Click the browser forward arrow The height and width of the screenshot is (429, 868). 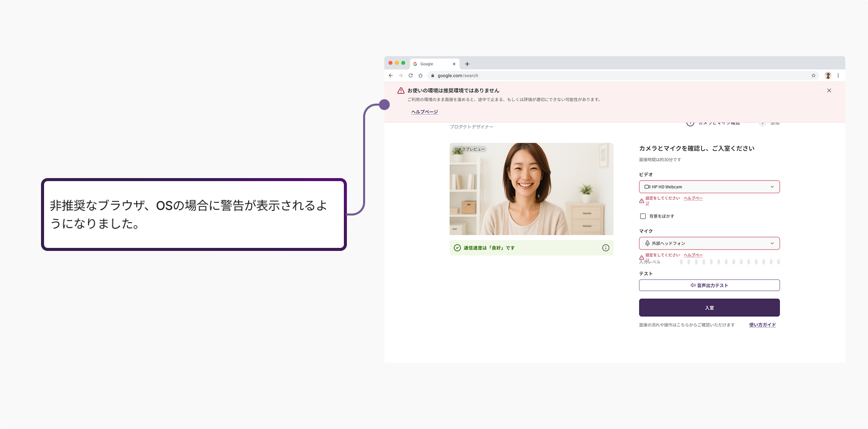click(401, 75)
